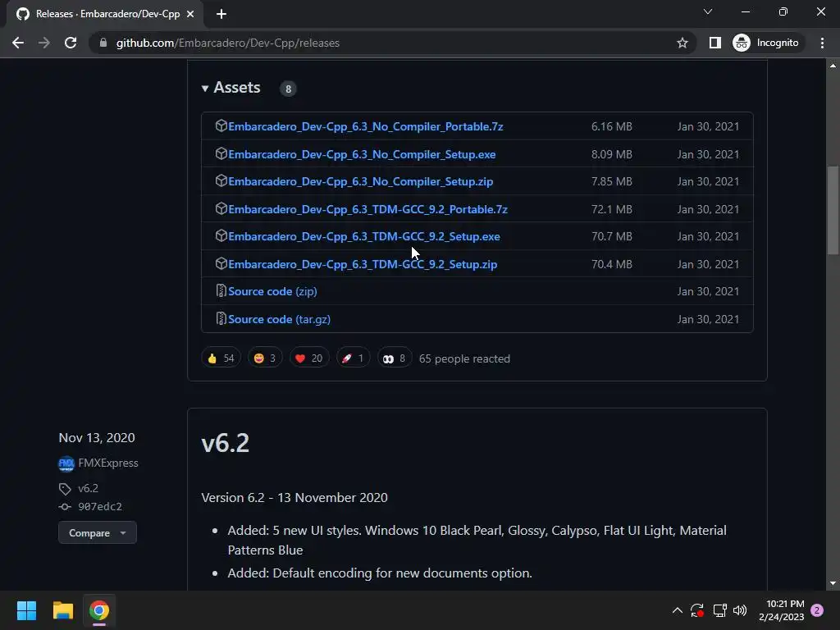Click 'Nov 13, 2020' release date
840x630 pixels.
97,438
